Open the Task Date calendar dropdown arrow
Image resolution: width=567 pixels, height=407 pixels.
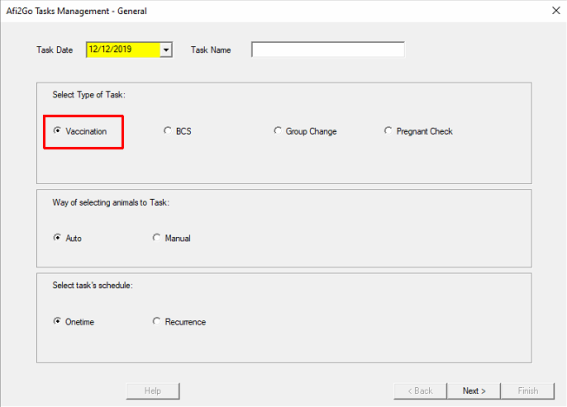coord(166,50)
